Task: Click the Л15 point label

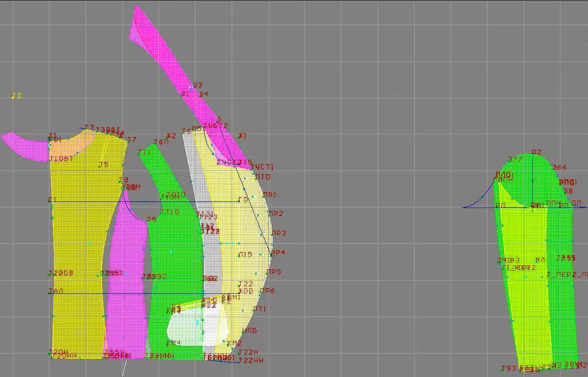Action: [x=245, y=255]
